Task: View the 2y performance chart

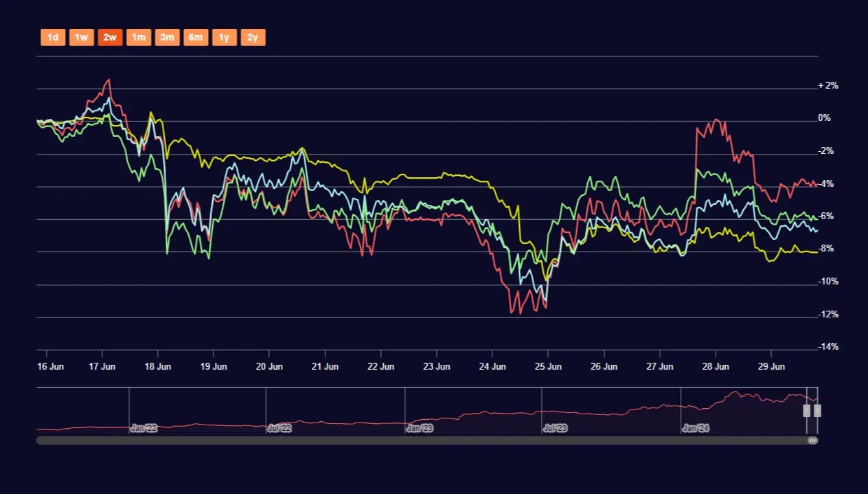Action: coord(252,37)
